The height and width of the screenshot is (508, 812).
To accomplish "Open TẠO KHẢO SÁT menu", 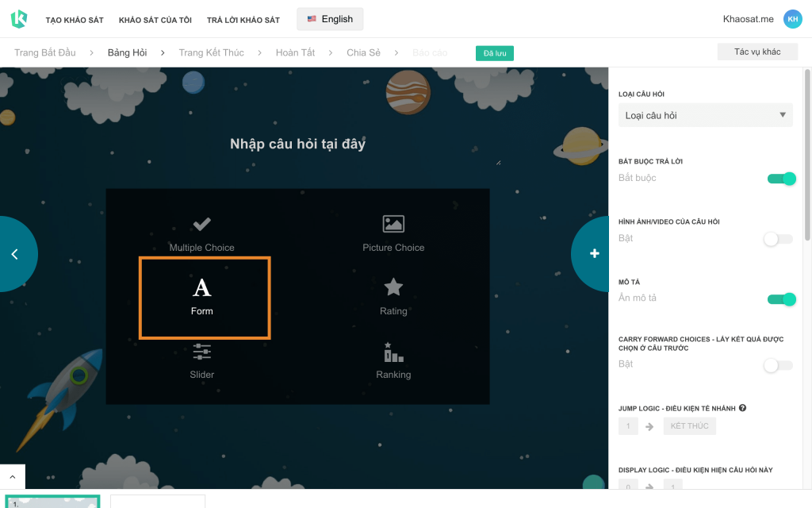I will (x=75, y=20).
